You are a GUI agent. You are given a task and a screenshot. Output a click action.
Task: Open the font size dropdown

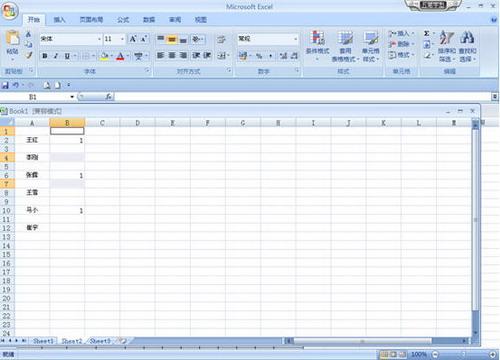tap(122, 39)
